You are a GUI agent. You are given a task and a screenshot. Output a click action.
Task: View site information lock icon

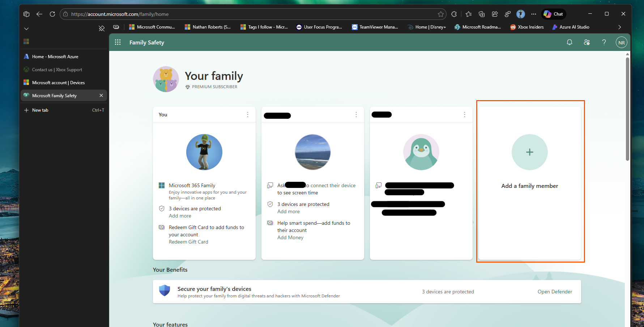(65, 14)
